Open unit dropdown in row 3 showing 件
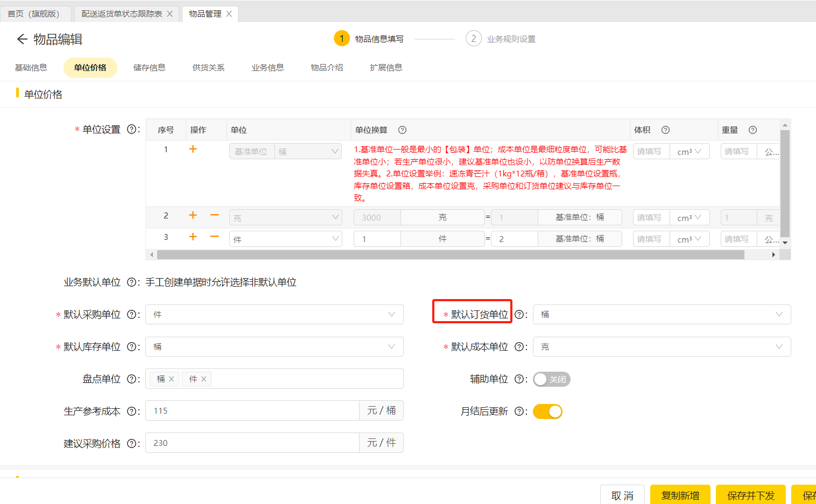This screenshot has width=816, height=504. tap(285, 239)
